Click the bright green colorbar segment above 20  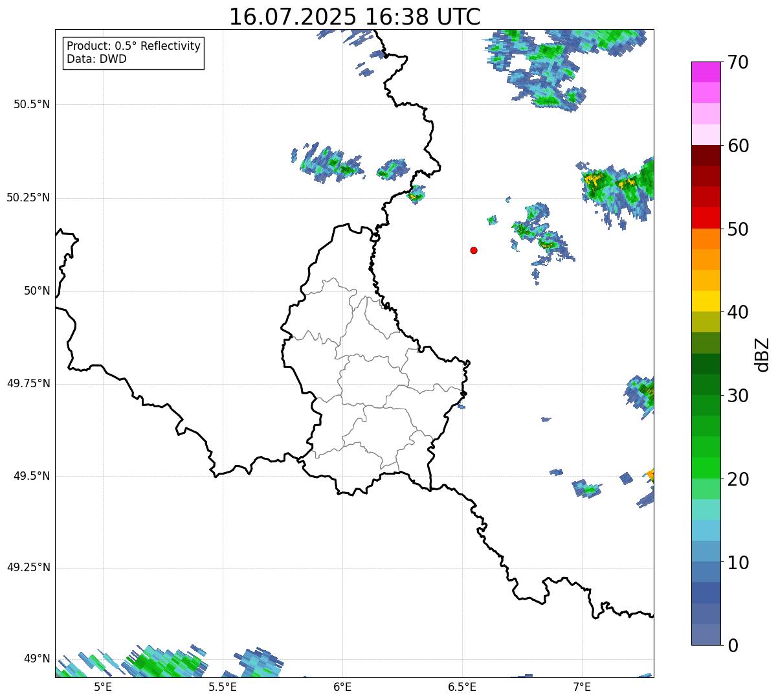[x=706, y=468]
